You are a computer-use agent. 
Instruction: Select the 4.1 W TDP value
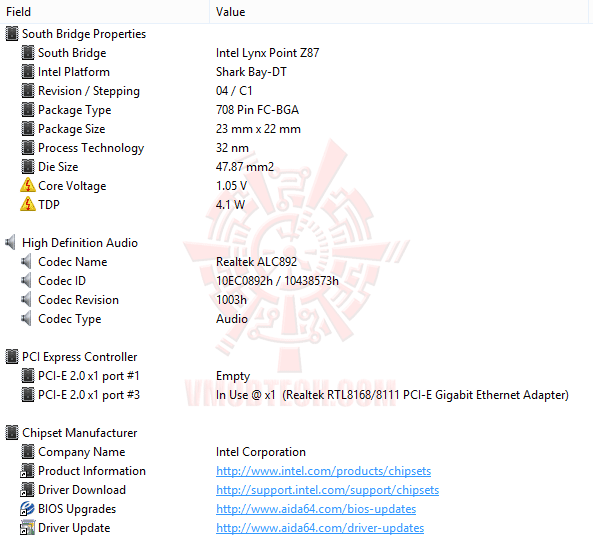point(230,205)
